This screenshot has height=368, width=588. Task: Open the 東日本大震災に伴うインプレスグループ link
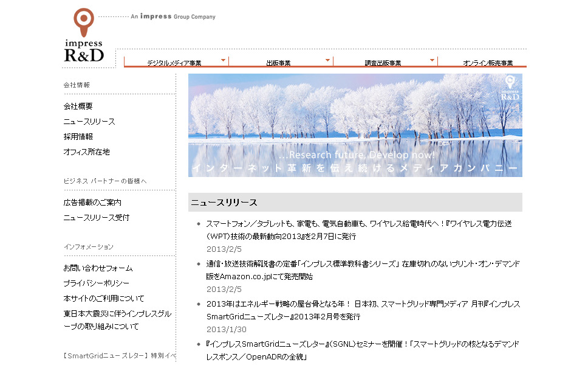(x=117, y=320)
